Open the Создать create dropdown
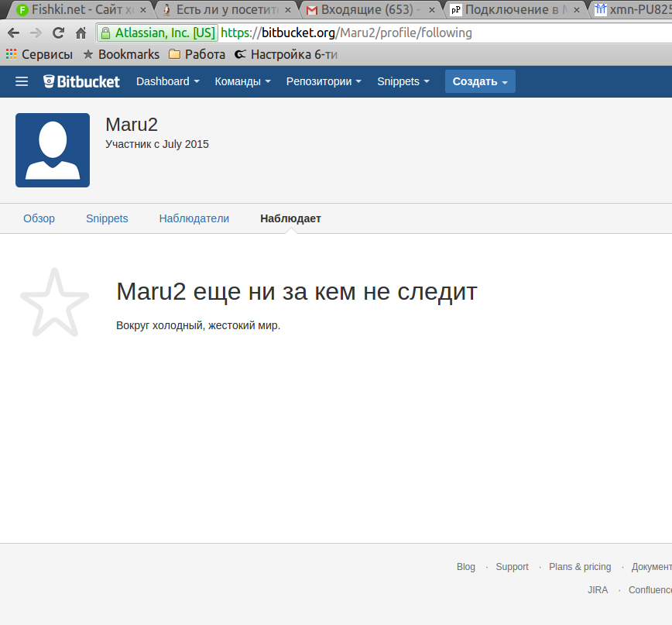672x625 pixels. click(480, 81)
